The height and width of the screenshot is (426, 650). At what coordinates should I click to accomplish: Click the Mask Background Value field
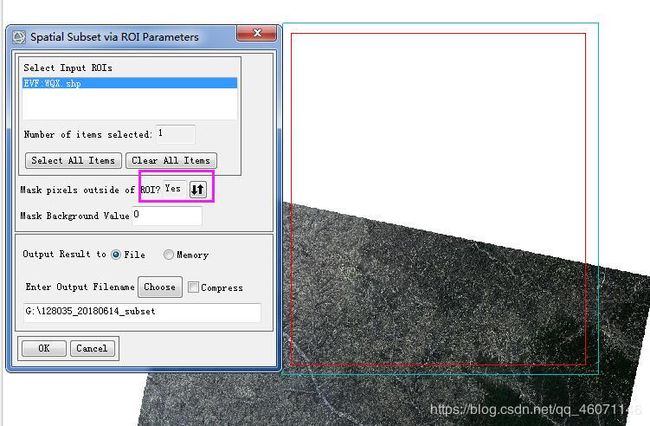click(167, 215)
